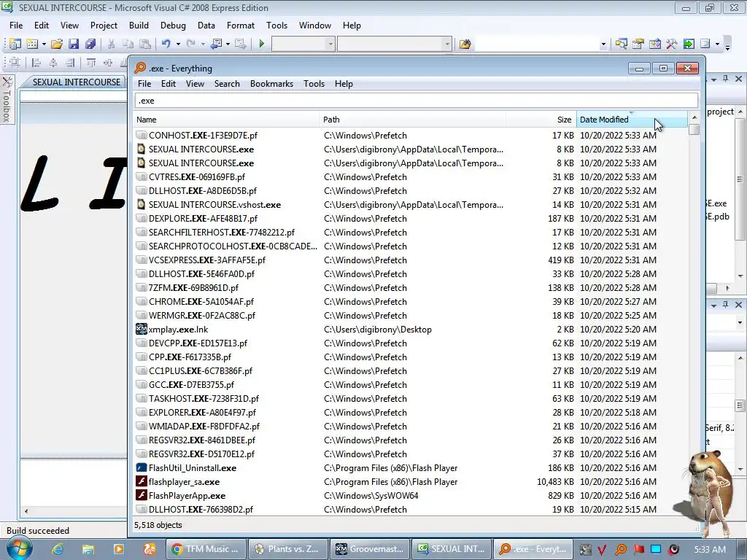Open the Navigate Backward dropdown arrow
This screenshot has width=747, height=560.
pyautogui.click(x=228, y=44)
